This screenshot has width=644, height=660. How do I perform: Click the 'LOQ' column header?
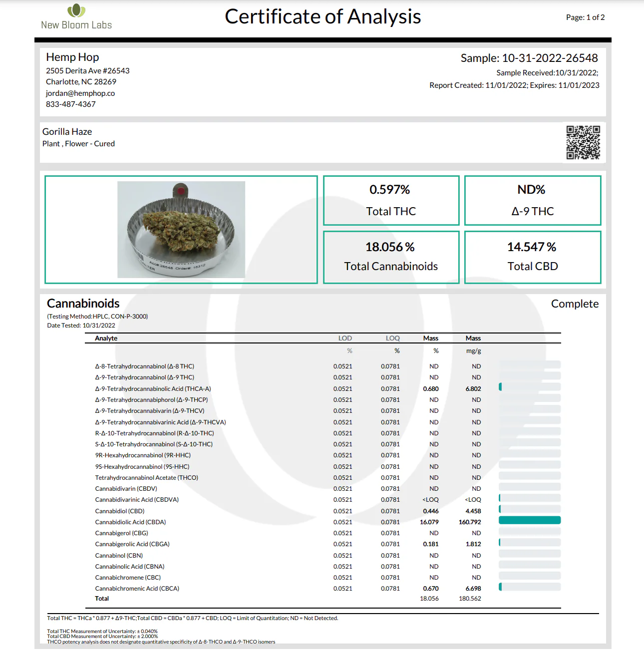392,338
